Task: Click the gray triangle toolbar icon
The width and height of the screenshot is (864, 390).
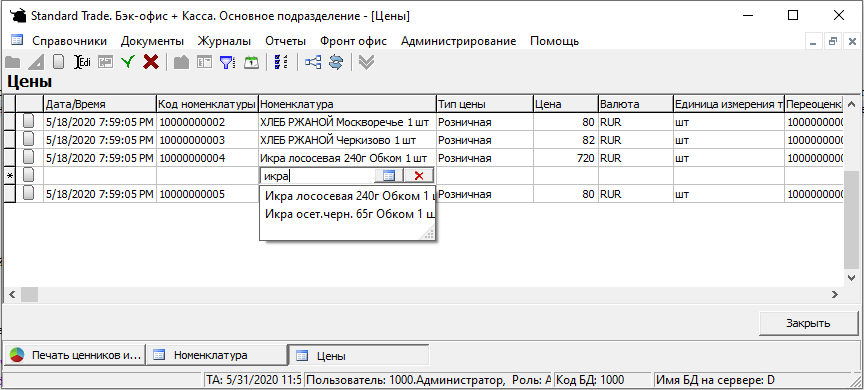Action: 36,62
